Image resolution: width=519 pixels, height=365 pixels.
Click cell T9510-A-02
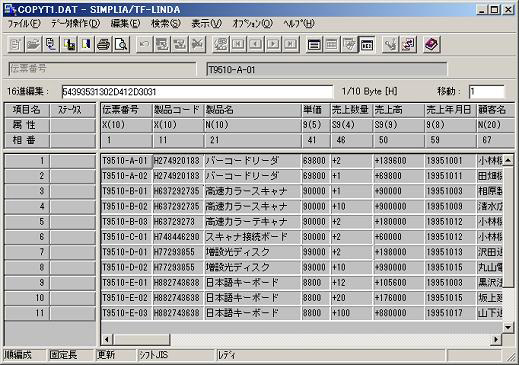click(126, 176)
